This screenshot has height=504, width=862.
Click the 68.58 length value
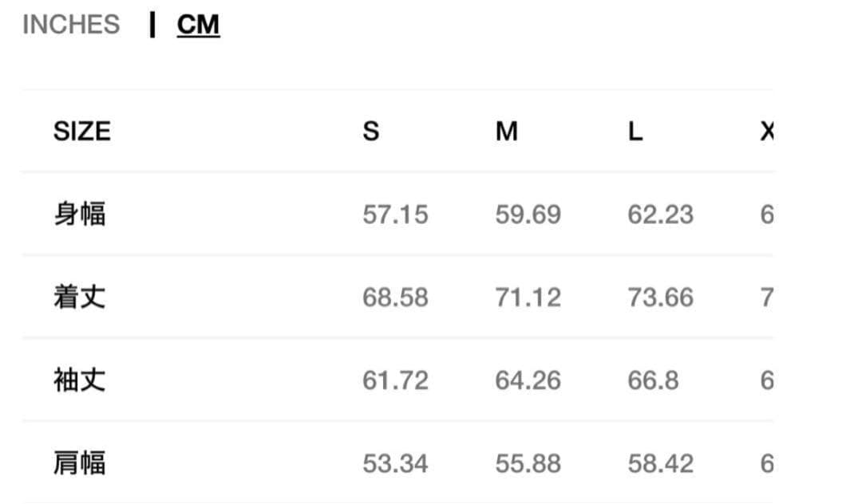(x=395, y=297)
